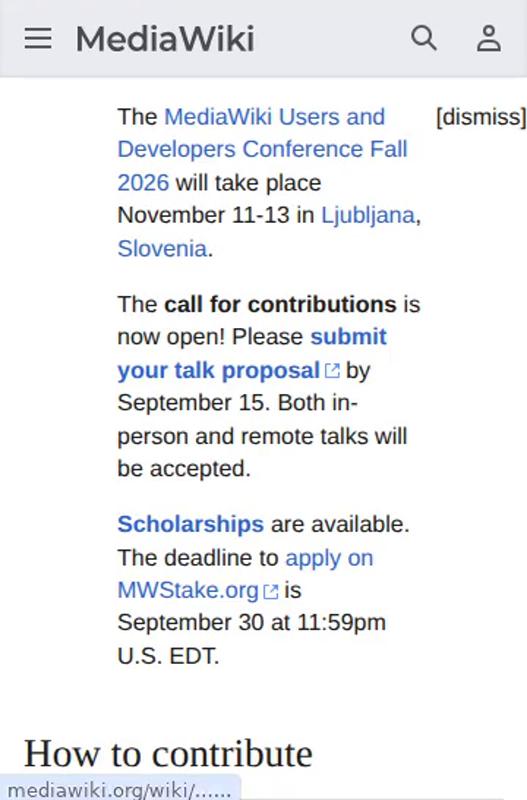Click external-link icon after talk proposal
The height and width of the screenshot is (800, 527).
[x=332, y=370]
